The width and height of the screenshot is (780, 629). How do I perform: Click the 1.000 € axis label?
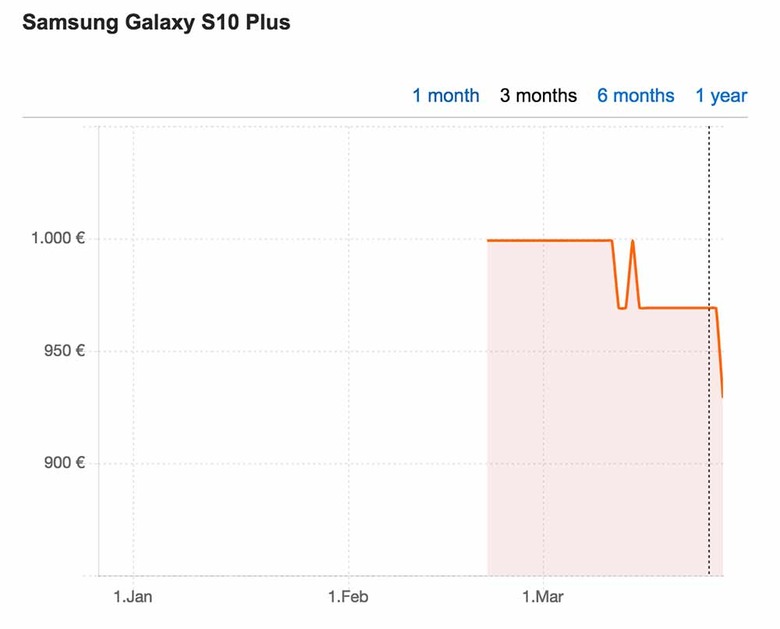click(58, 238)
